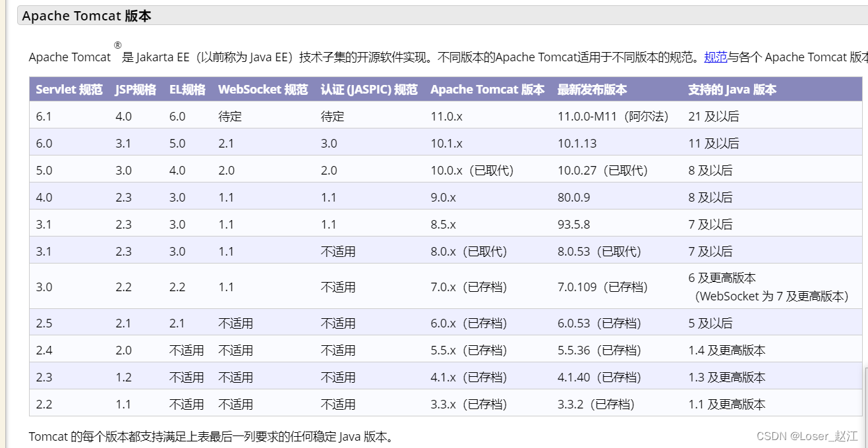Click the 支持的 Java 版本 column header
The image size is (868, 448).
coord(732,90)
